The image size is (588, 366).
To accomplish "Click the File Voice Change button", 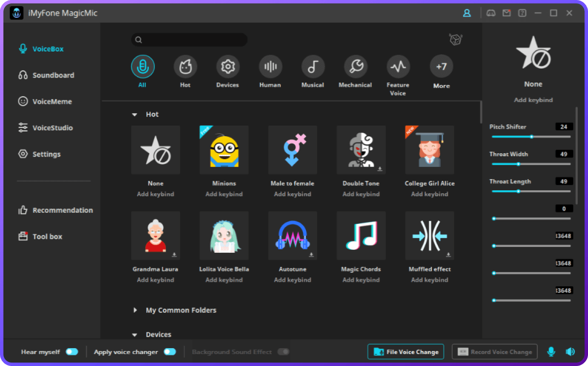I will pyautogui.click(x=406, y=352).
